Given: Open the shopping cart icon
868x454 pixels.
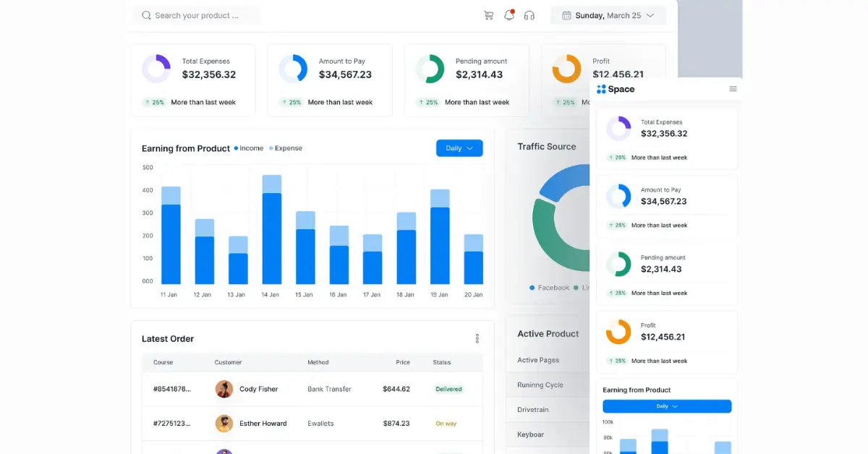Looking at the screenshot, I should tap(488, 15).
